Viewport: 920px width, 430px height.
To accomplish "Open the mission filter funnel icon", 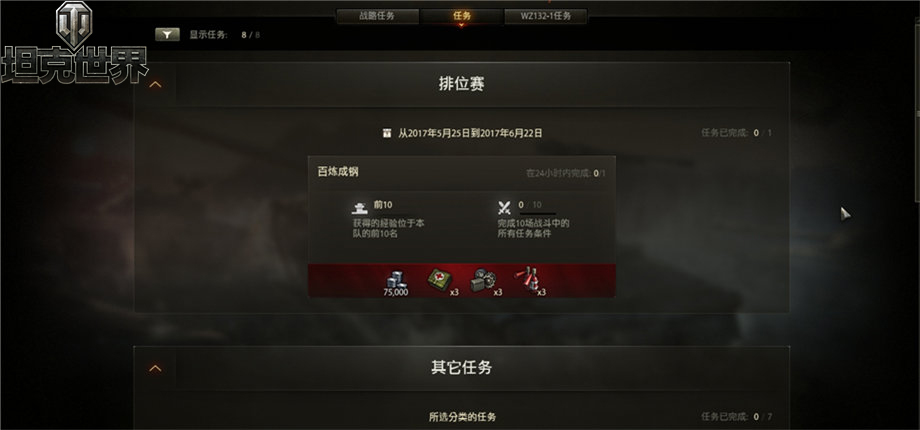I will (x=167, y=35).
